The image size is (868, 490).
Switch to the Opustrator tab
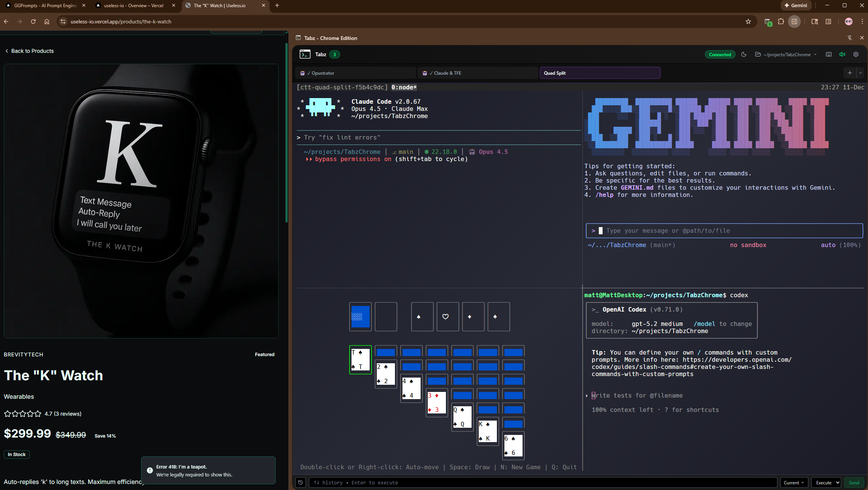(x=355, y=72)
